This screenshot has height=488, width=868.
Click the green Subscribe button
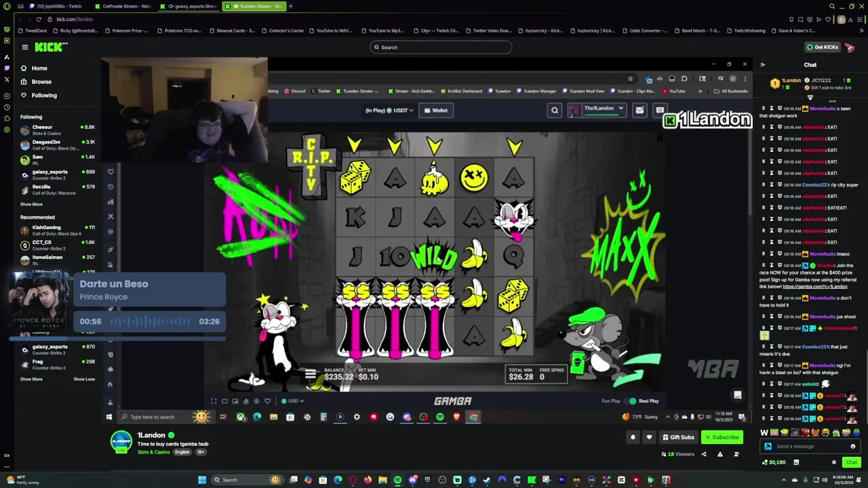pyautogui.click(x=722, y=437)
